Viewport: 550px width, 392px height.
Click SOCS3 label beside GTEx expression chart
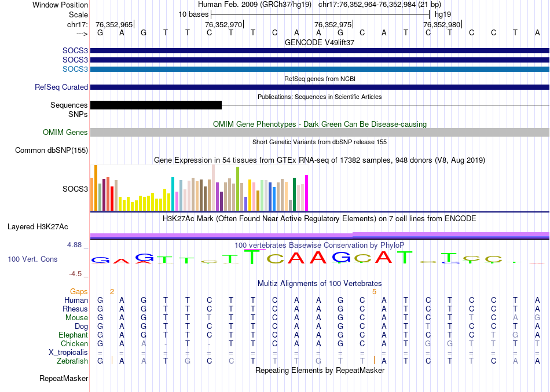[75, 189]
